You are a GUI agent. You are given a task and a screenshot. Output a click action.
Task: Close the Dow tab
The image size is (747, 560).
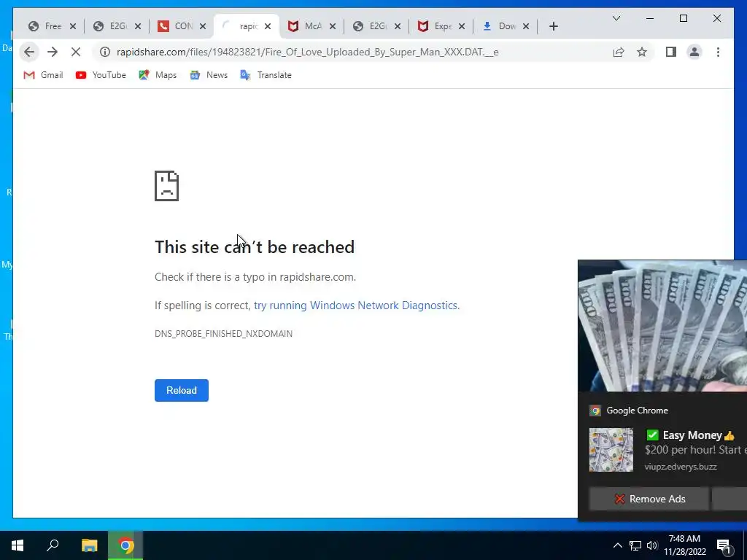(526, 26)
